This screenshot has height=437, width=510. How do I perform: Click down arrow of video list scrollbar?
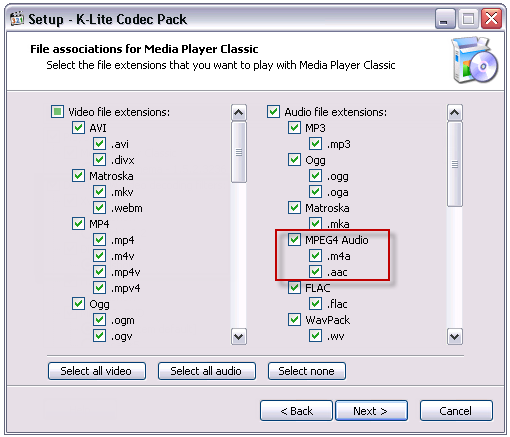pos(239,336)
